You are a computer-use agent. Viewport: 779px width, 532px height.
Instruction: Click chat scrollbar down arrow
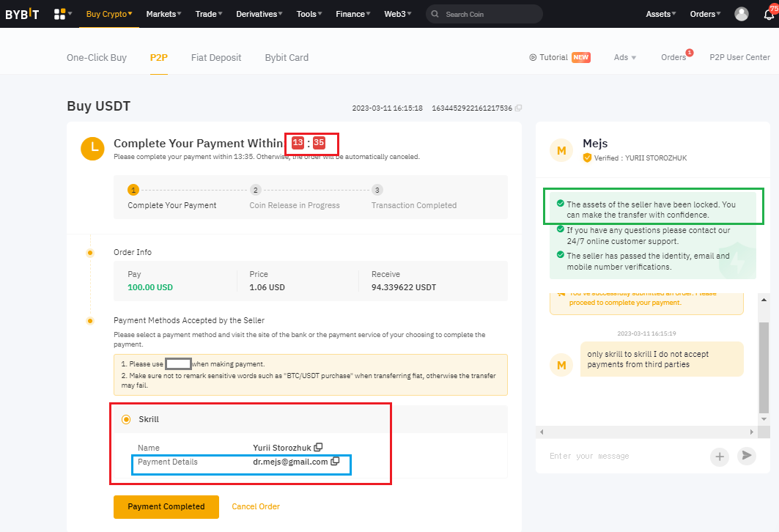tap(764, 419)
